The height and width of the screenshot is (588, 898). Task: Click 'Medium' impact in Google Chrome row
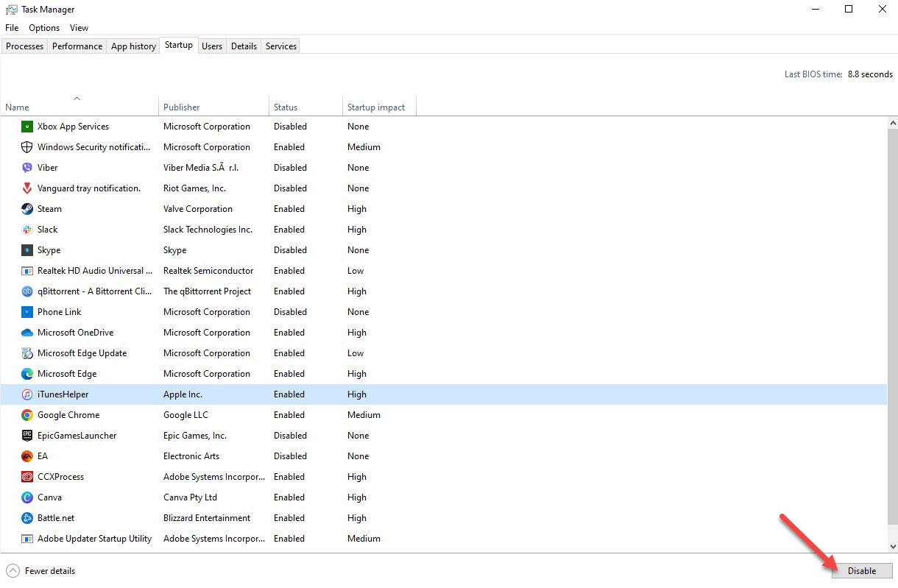point(364,415)
